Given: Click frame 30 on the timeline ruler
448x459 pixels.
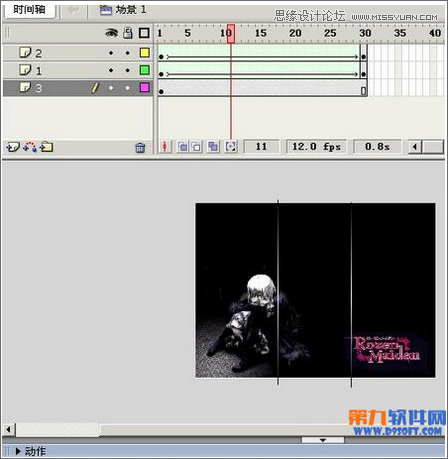Looking at the screenshot, I should point(365,33).
